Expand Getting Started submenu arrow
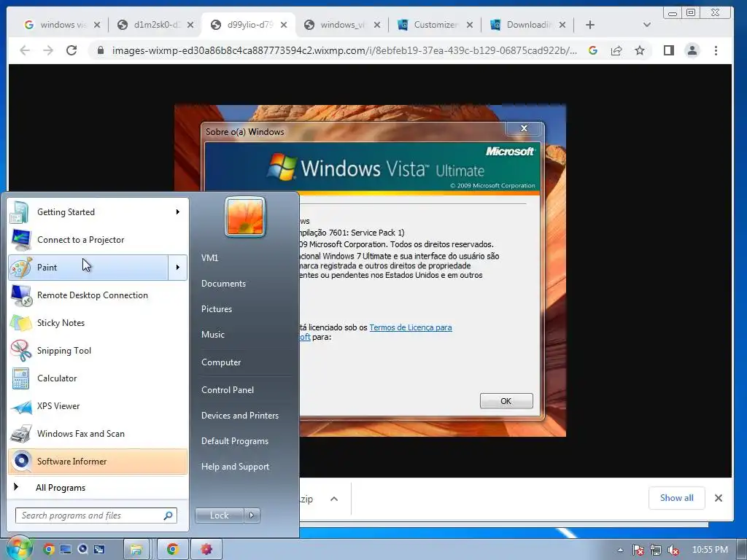 [x=178, y=212]
